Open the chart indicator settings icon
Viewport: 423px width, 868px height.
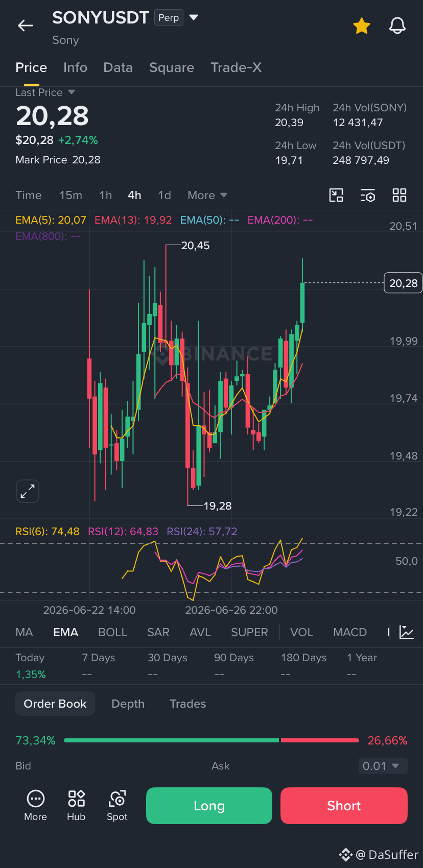368,195
